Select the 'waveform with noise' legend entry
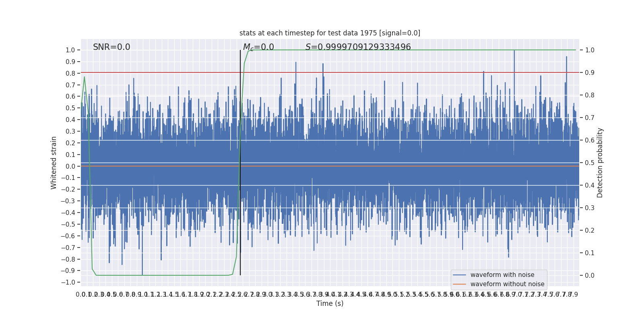Screen dimensions: 644x322 click(x=502, y=275)
